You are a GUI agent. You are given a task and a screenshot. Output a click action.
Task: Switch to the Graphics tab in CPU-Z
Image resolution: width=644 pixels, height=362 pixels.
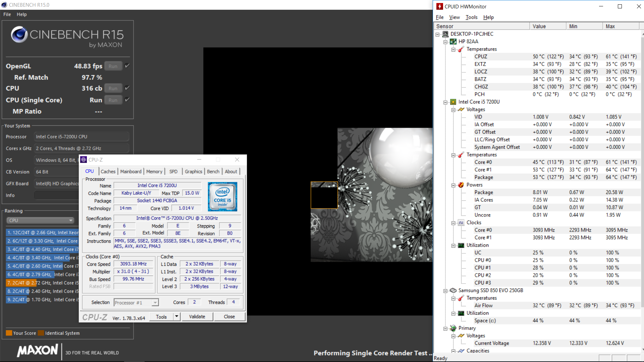tap(194, 171)
